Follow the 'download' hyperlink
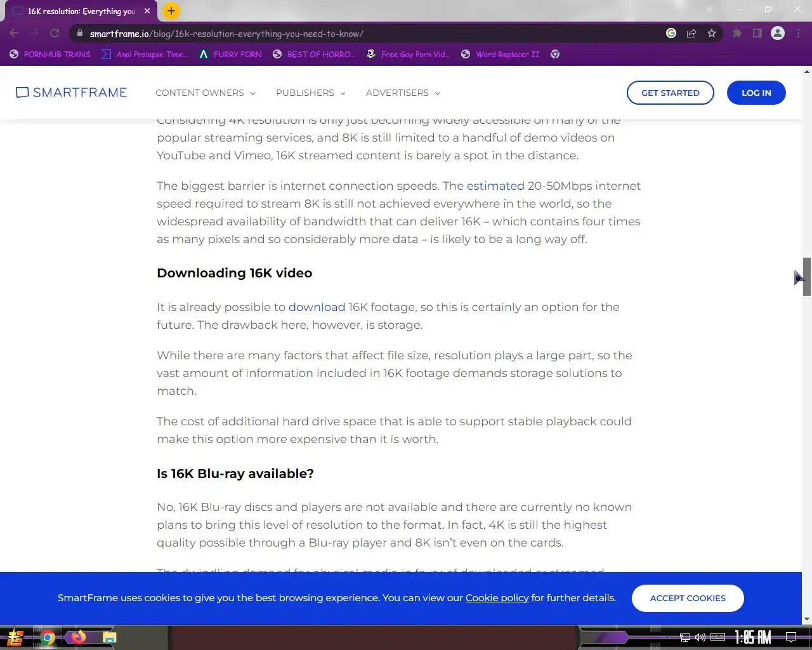The height and width of the screenshot is (650, 812). tap(317, 307)
